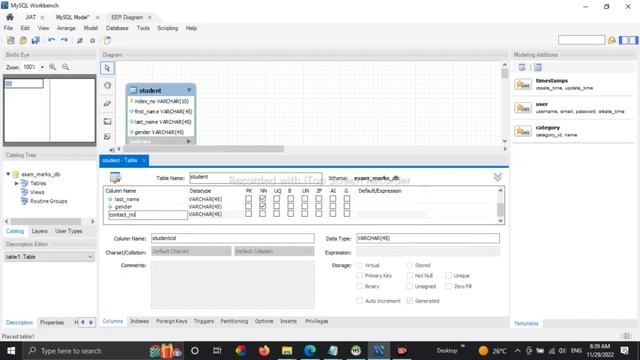Click the Comments text area
Image resolution: width=640 pixels, height=360 pixels.
(233, 285)
